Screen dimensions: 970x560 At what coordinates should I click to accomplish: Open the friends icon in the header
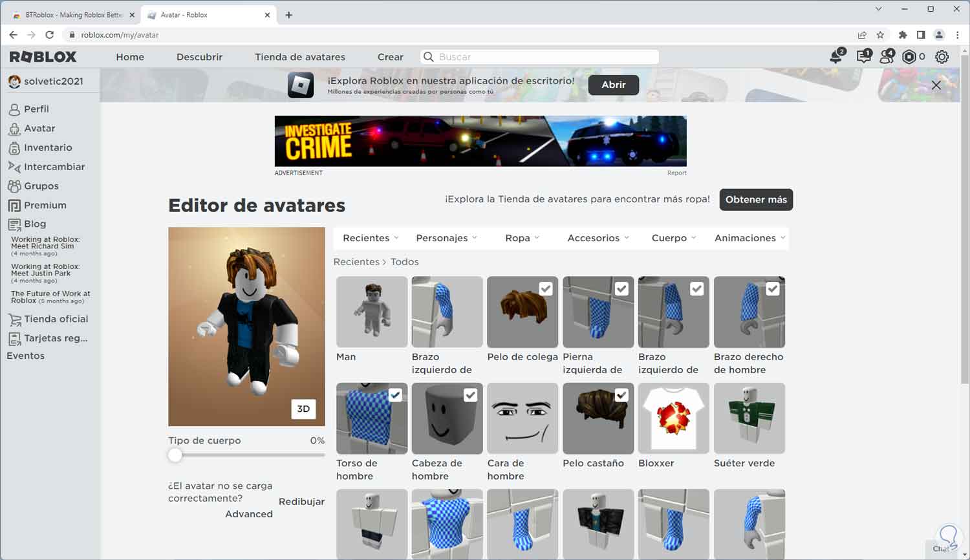coord(887,56)
